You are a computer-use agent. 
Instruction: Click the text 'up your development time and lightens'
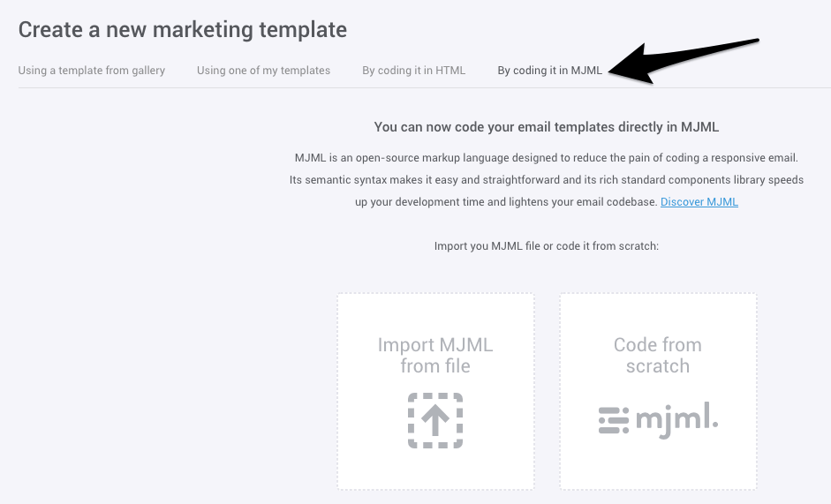point(506,202)
